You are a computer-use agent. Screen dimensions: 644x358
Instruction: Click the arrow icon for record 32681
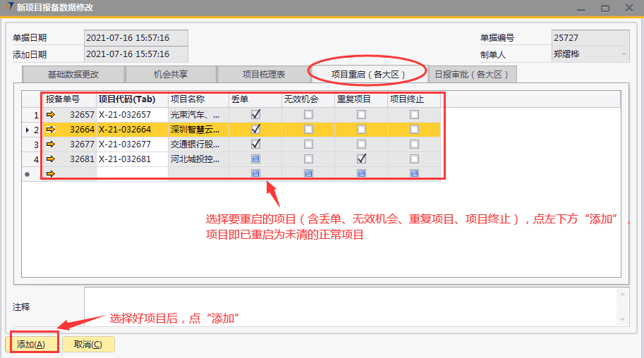pyautogui.click(x=51, y=159)
